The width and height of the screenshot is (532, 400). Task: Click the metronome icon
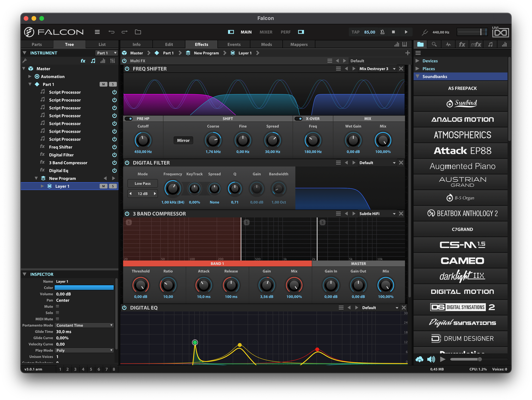[x=382, y=32]
